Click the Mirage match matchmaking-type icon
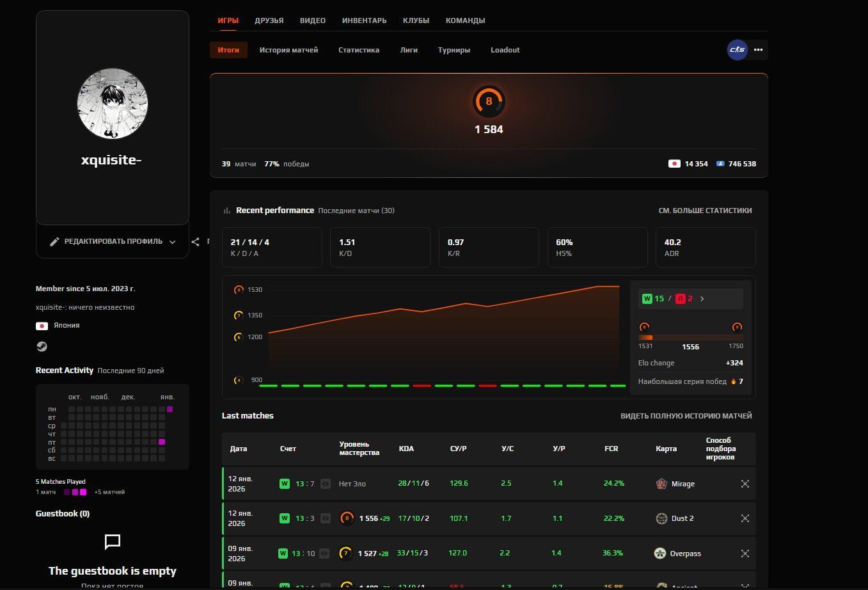This screenshot has height=590, width=868. click(745, 484)
